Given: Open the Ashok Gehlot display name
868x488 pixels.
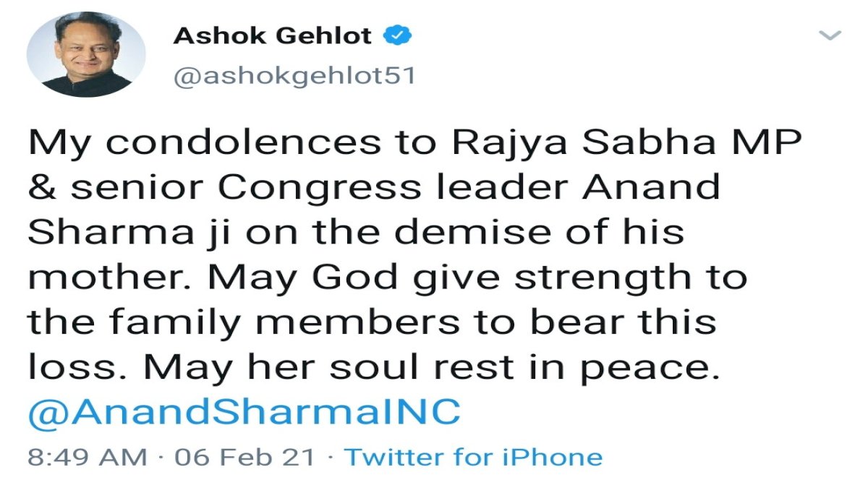Looking at the screenshot, I should click(x=273, y=35).
